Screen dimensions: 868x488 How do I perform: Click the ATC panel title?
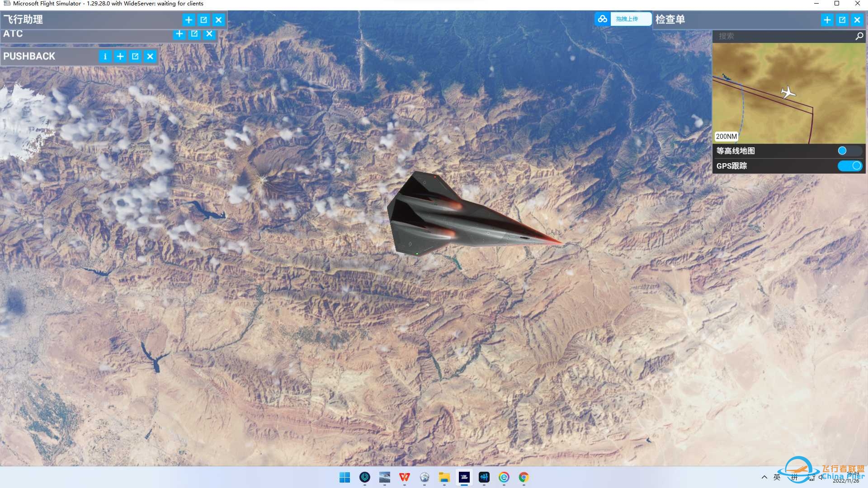pyautogui.click(x=13, y=34)
